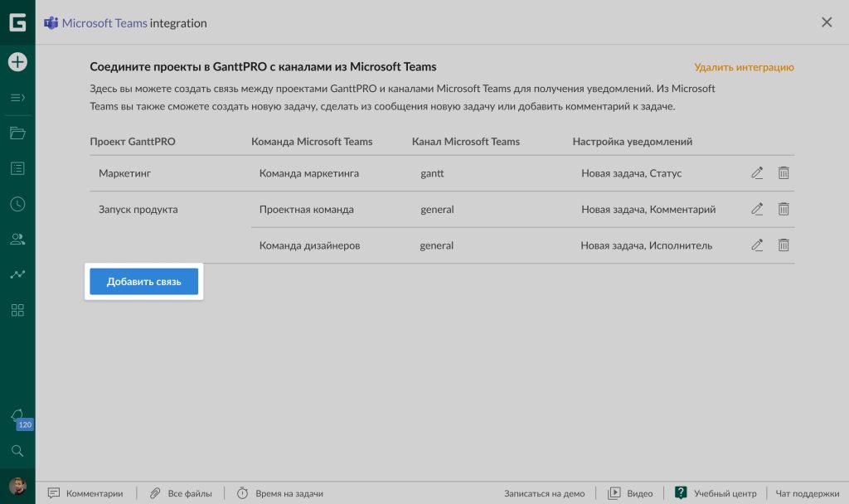Select the projects folder icon in sidebar
The image size is (849, 504).
pos(17,133)
